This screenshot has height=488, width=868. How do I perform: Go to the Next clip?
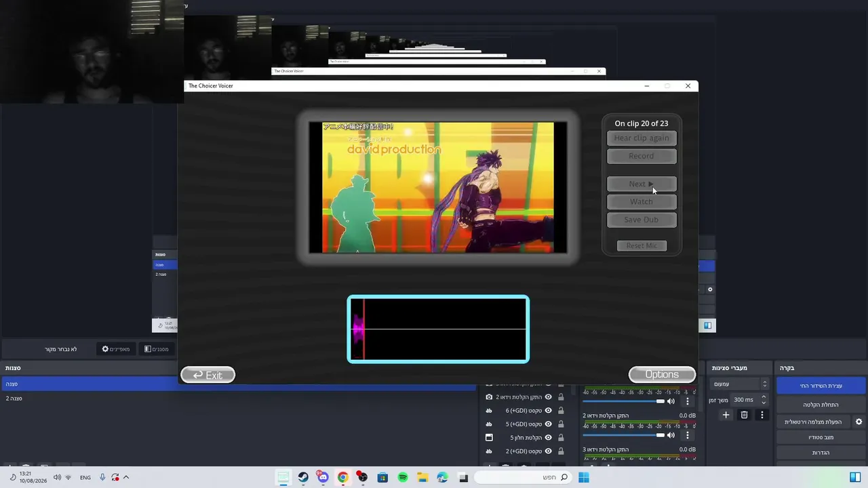pos(642,184)
